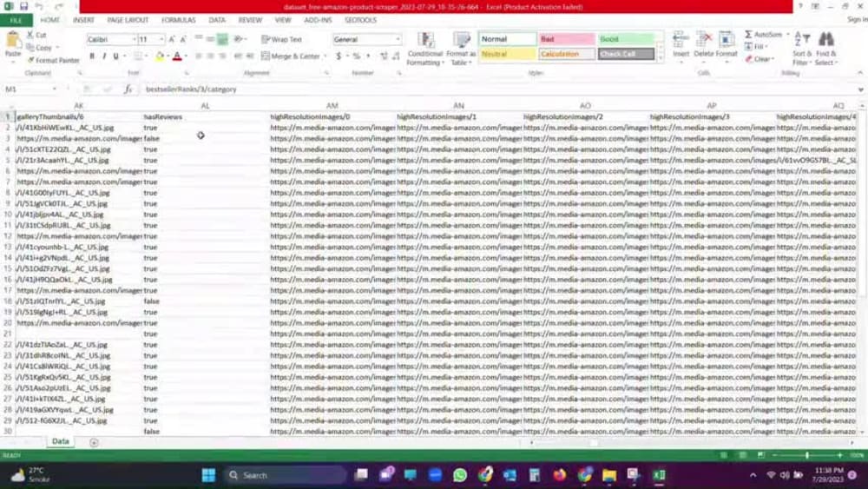Click the Insert Function fx icon
Screen dimensions: 868x489
tap(128, 89)
